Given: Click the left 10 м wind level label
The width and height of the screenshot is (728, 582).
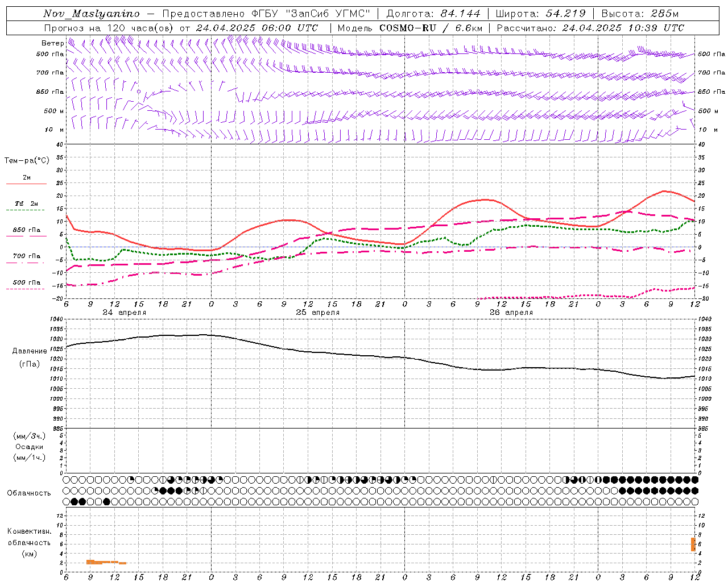Looking at the screenshot, I should tap(54, 130).
